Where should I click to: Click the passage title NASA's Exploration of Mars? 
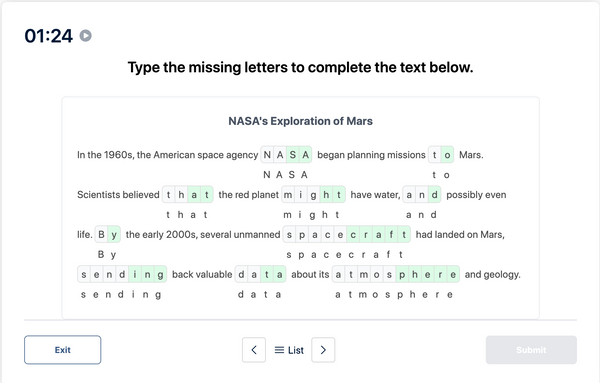tap(300, 121)
